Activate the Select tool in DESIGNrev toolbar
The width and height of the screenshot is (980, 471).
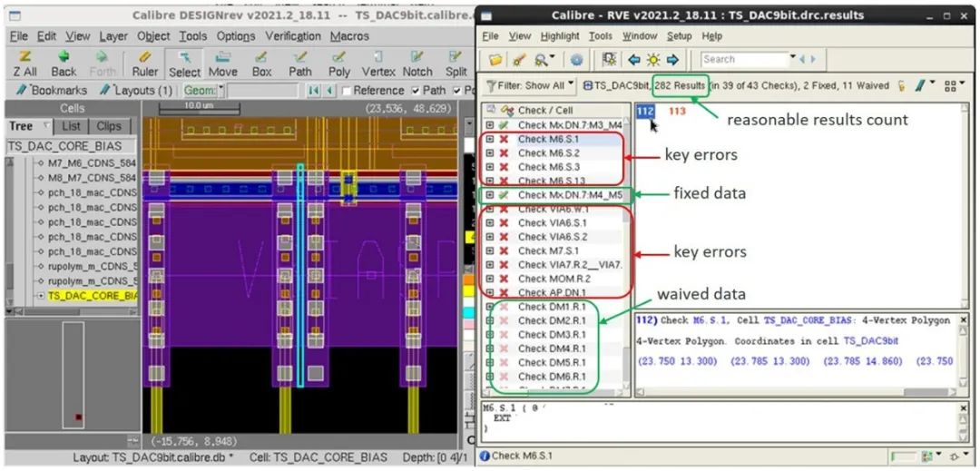tap(184, 64)
